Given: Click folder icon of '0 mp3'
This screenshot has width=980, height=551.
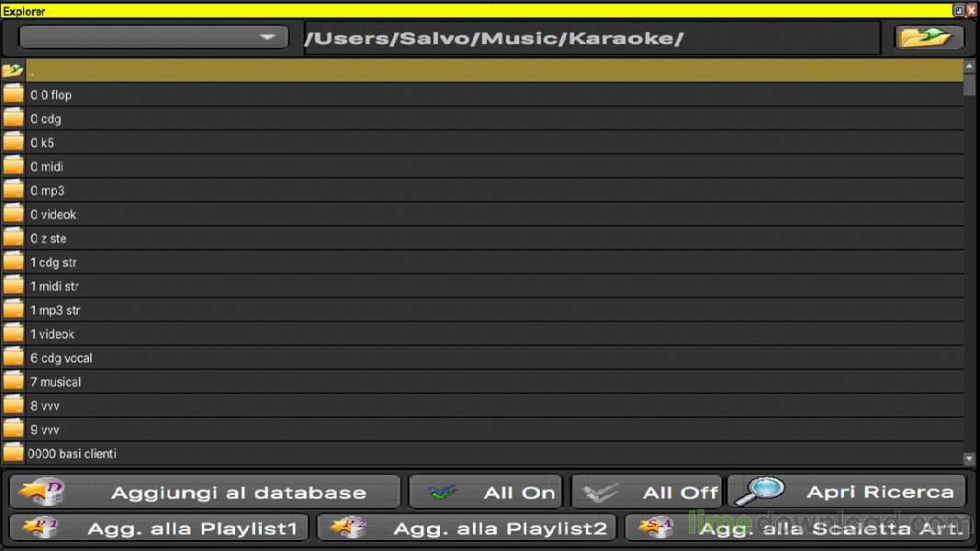Looking at the screenshot, I should pyautogui.click(x=13, y=190).
